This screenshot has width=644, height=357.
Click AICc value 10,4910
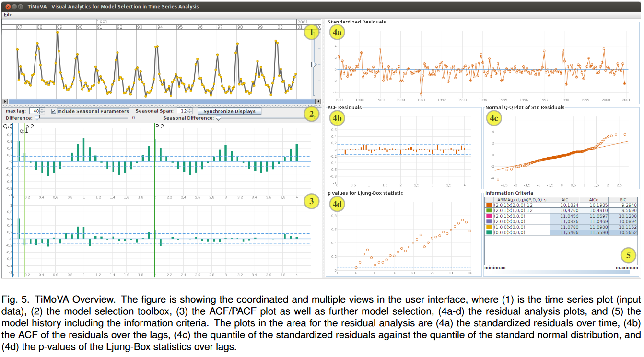coord(599,210)
